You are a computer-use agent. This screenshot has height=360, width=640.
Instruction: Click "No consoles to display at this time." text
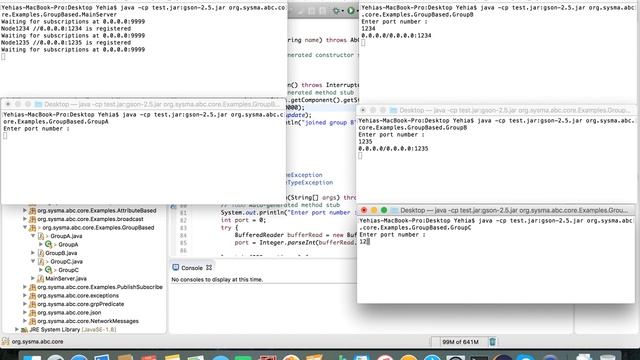pos(217,280)
